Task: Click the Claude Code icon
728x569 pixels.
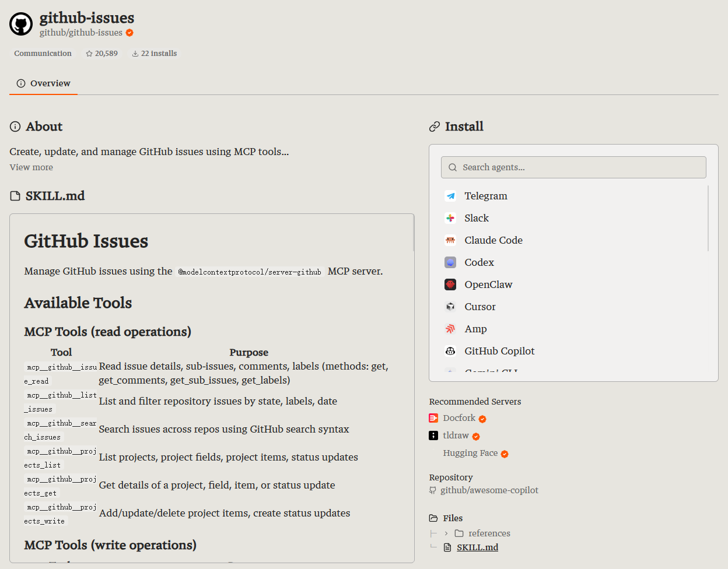Action: tap(450, 240)
